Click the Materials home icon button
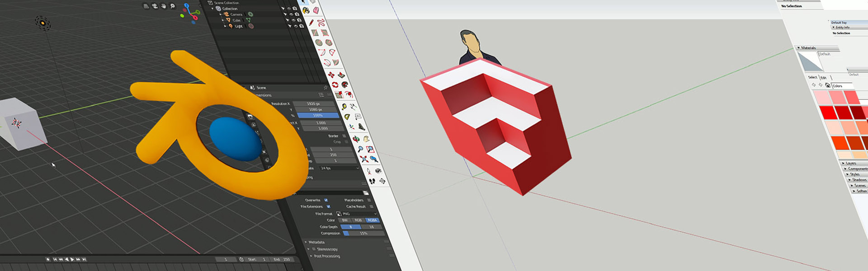This screenshot has height=271, width=868. (x=827, y=85)
